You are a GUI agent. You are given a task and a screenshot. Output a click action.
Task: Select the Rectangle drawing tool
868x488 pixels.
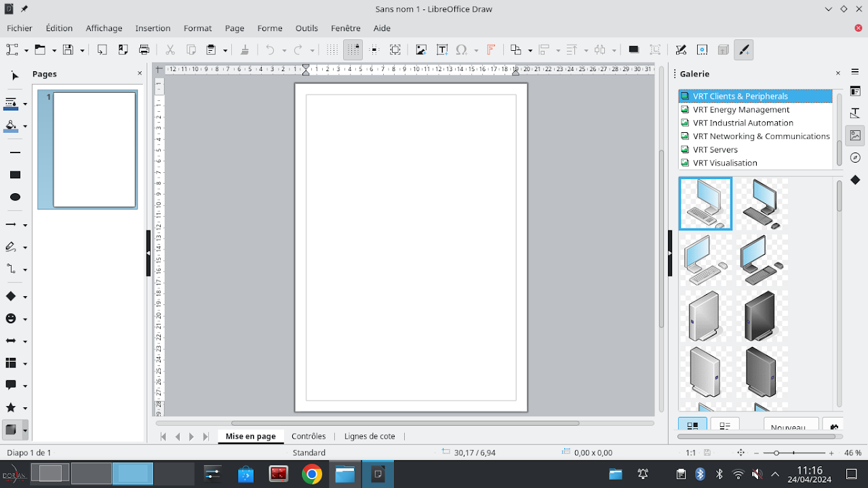click(x=15, y=175)
